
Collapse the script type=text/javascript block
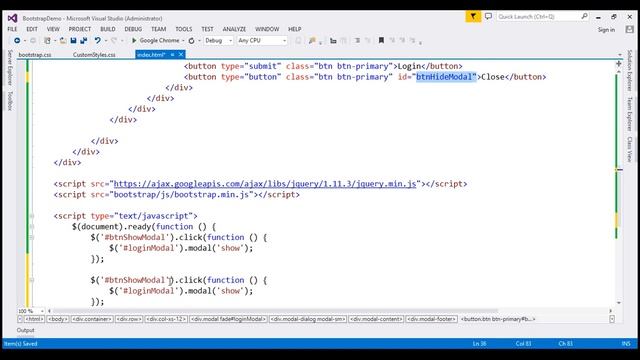point(32,216)
